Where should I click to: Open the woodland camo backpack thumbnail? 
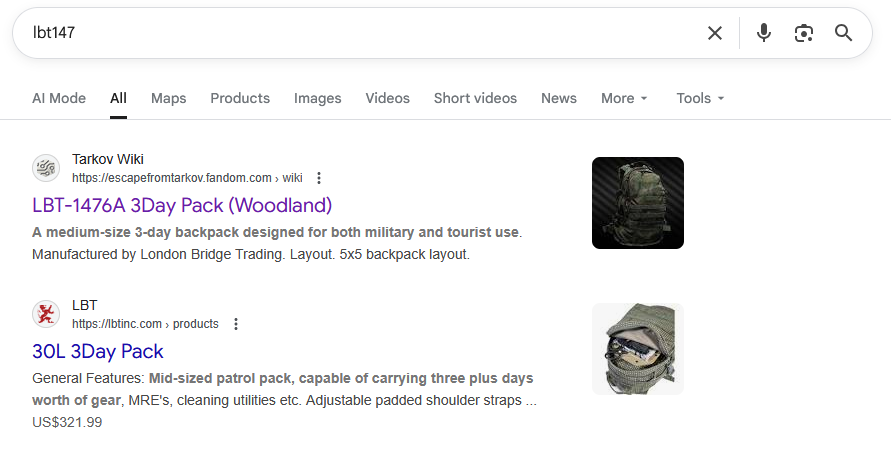point(638,203)
